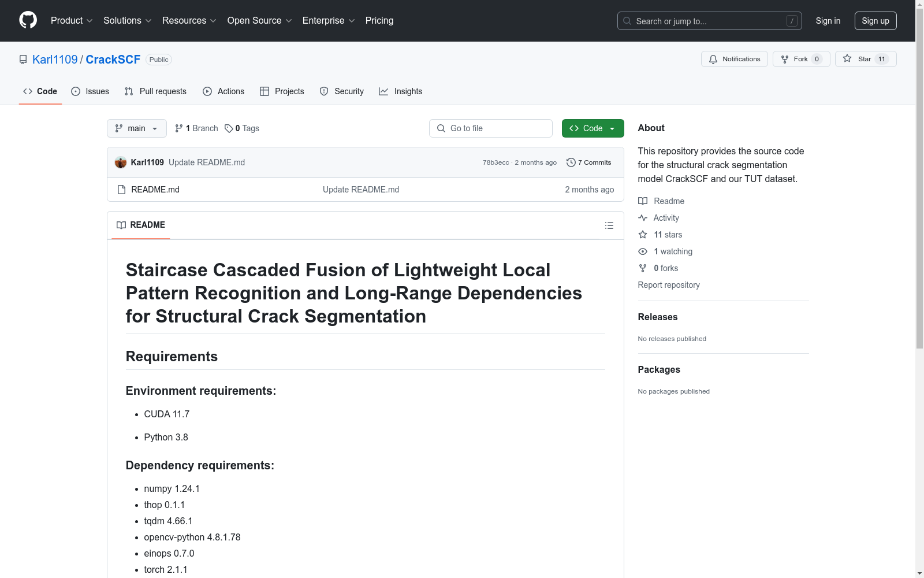Expand the Open Source menu

point(259,20)
